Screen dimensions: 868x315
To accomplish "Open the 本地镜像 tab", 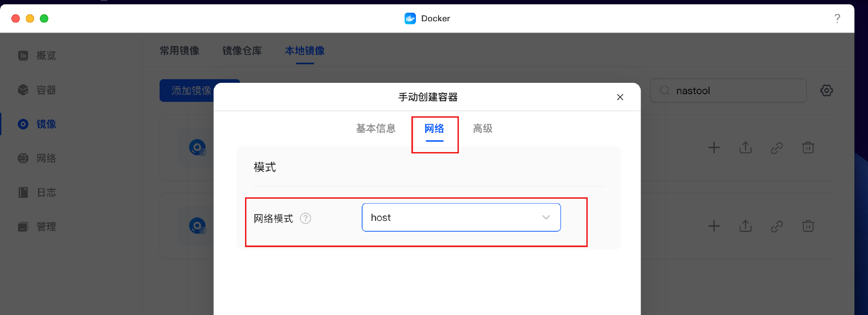I will pyautogui.click(x=305, y=51).
